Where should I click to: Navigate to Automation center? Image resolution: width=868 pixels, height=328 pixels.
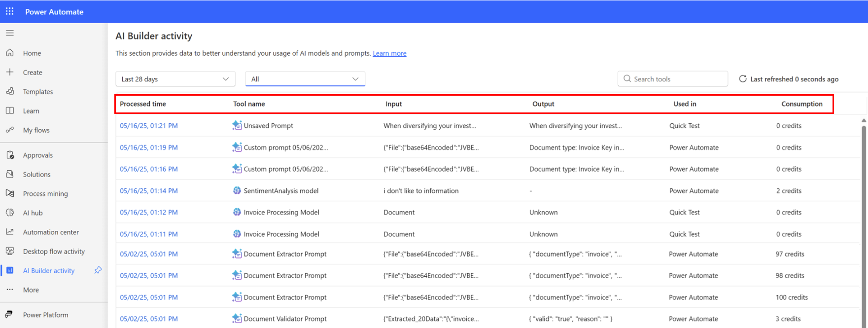51,232
